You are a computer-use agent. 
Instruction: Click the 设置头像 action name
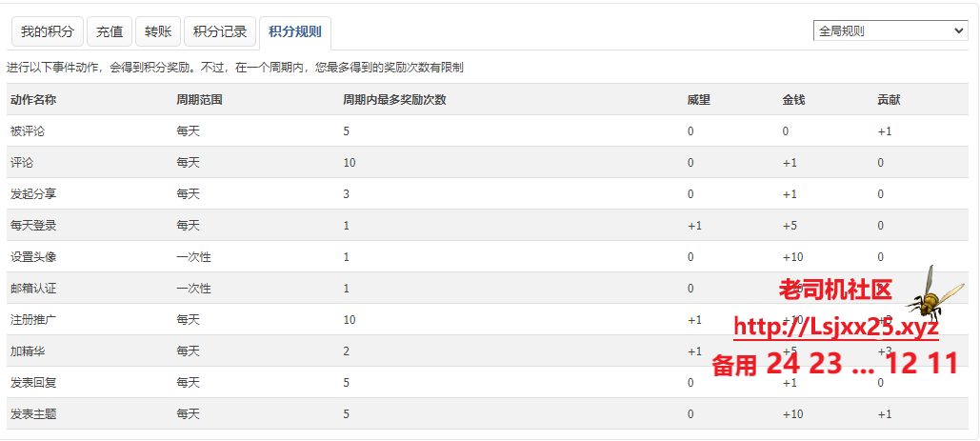point(33,257)
